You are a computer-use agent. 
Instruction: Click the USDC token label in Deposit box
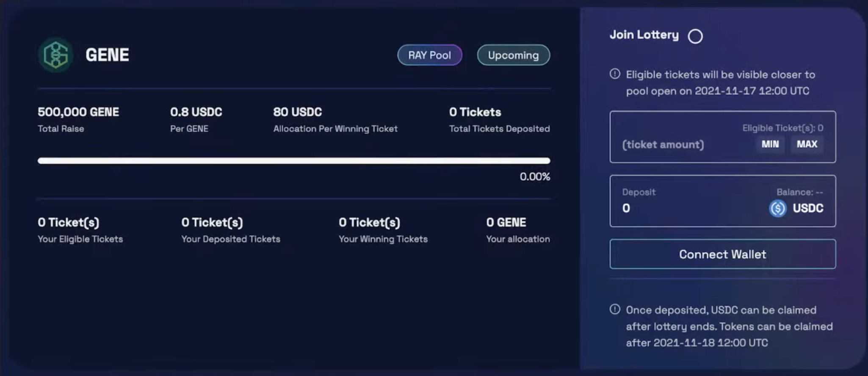pyautogui.click(x=808, y=208)
